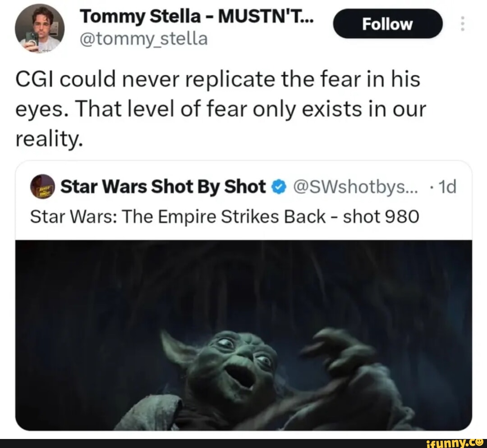487x448 pixels.
Task: Click the black footer bar
Action: click(x=243, y=443)
